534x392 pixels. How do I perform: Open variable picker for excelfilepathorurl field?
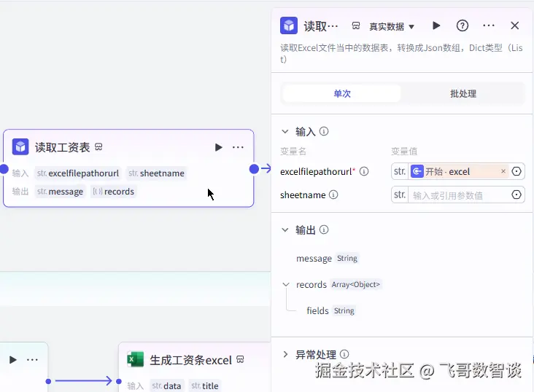click(516, 171)
